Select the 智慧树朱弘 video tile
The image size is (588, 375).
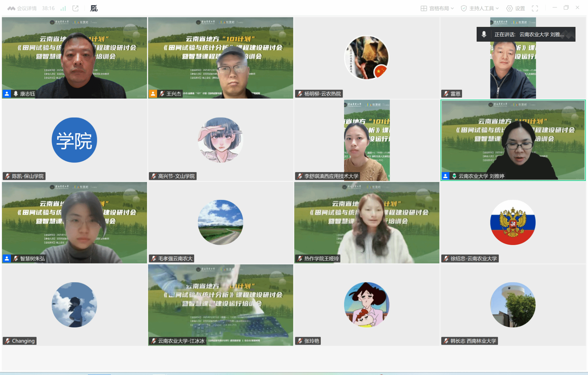click(x=74, y=222)
